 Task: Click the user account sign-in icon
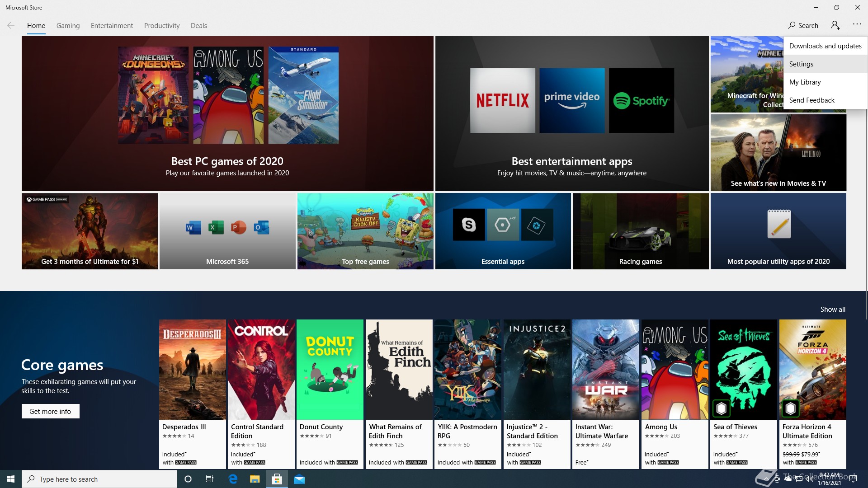point(835,25)
